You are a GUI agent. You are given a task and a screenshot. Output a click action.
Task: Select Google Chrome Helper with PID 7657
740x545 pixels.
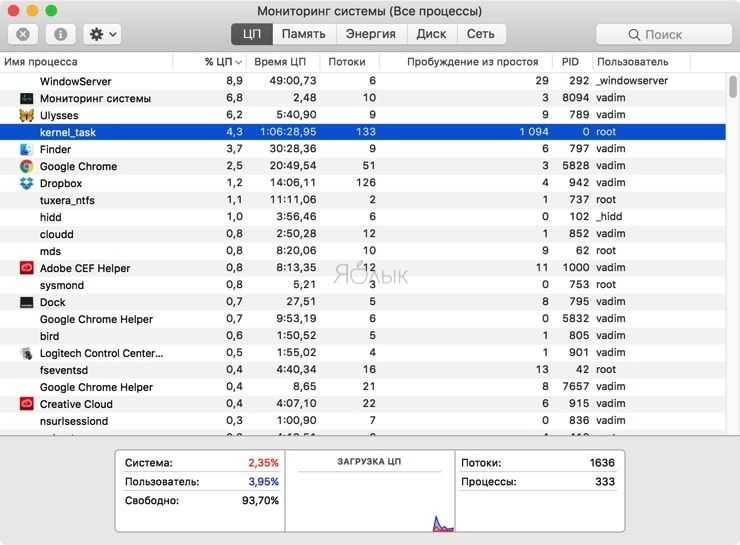click(x=362, y=387)
